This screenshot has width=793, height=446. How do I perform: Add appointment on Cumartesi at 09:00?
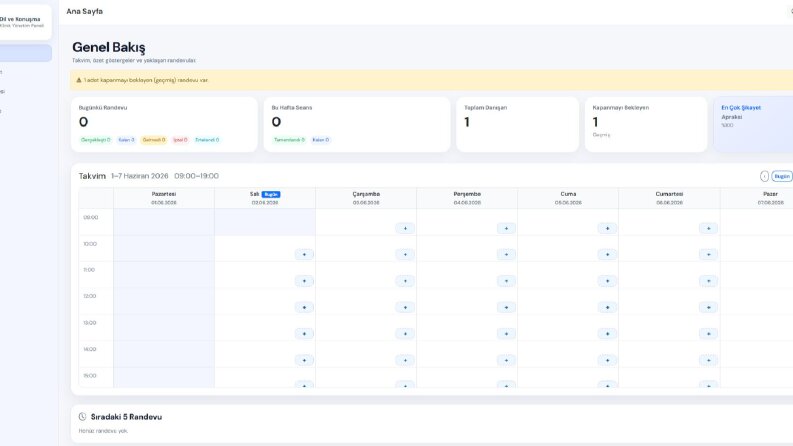(709, 229)
